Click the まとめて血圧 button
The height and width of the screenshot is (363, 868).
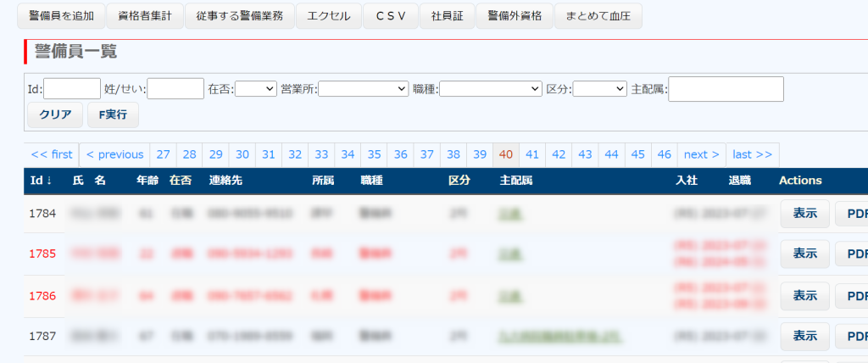coord(598,16)
